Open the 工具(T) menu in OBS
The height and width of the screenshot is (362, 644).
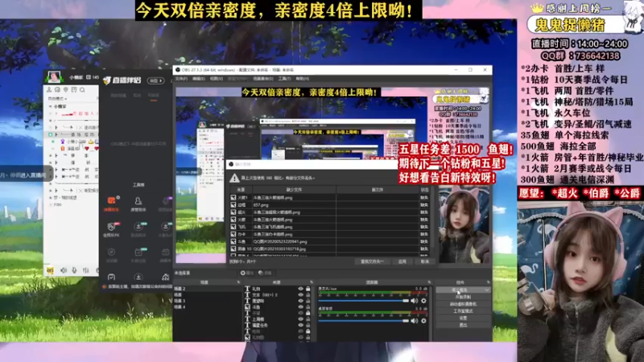pos(284,78)
